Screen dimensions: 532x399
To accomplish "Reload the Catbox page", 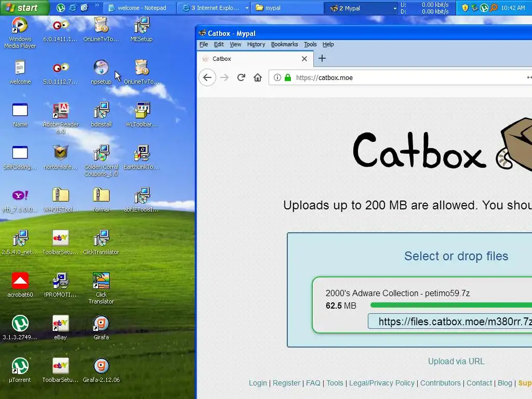I will tap(241, 77).
